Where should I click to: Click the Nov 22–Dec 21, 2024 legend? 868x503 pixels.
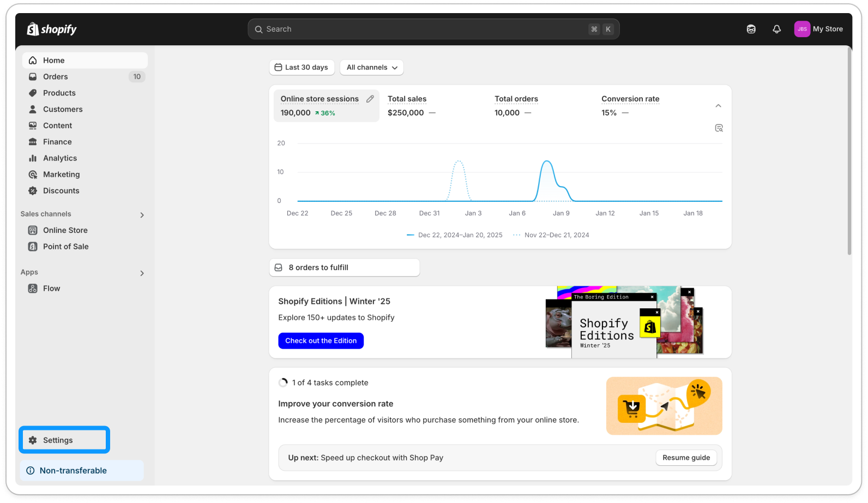551,235
